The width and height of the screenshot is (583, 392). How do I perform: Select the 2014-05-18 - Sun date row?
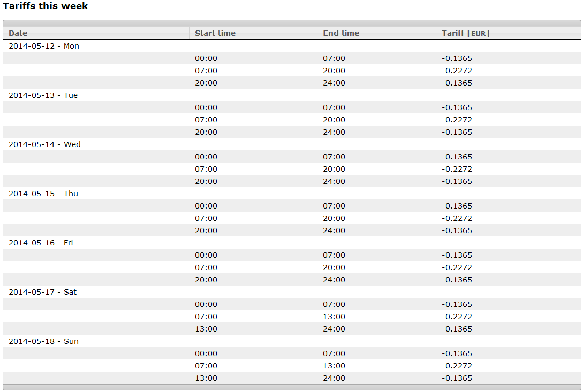(292, 341)
